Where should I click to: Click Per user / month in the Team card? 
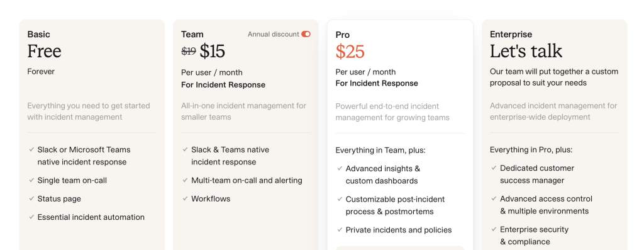pyautogui.click(x=212, y=73)
